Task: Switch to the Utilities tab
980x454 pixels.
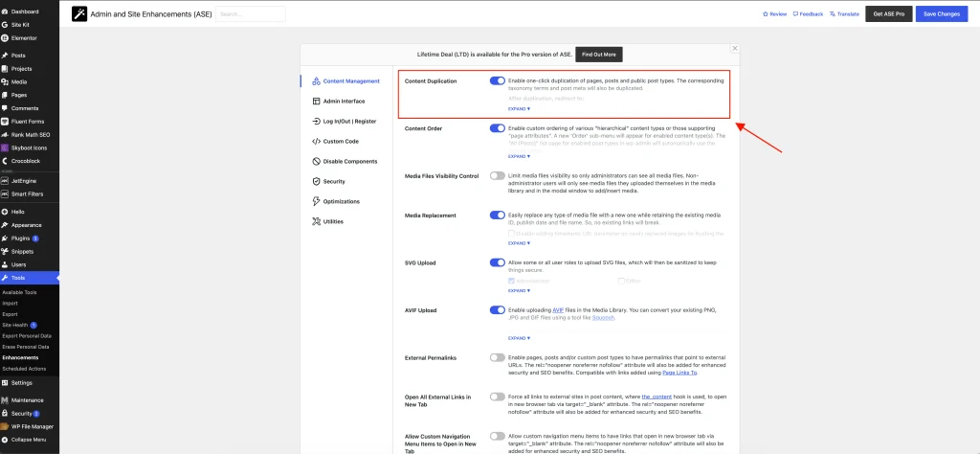Action: [x=346, y=221]
